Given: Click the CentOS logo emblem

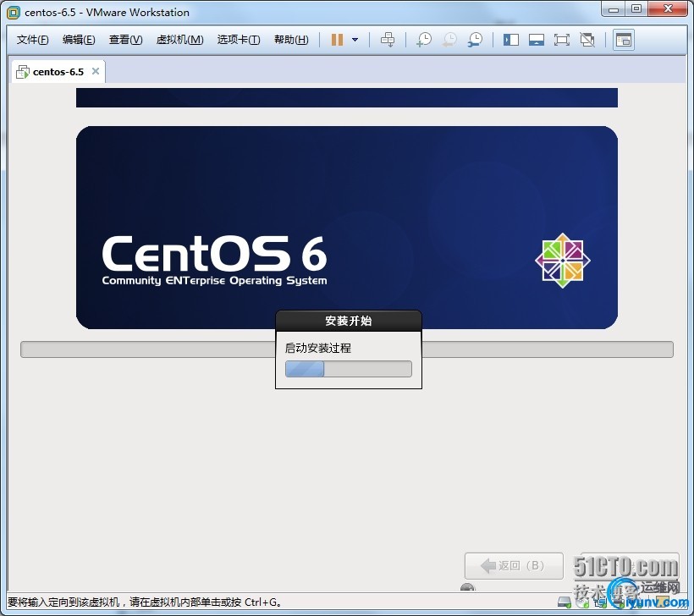Looking at the screenshot, I should [563, 261].
